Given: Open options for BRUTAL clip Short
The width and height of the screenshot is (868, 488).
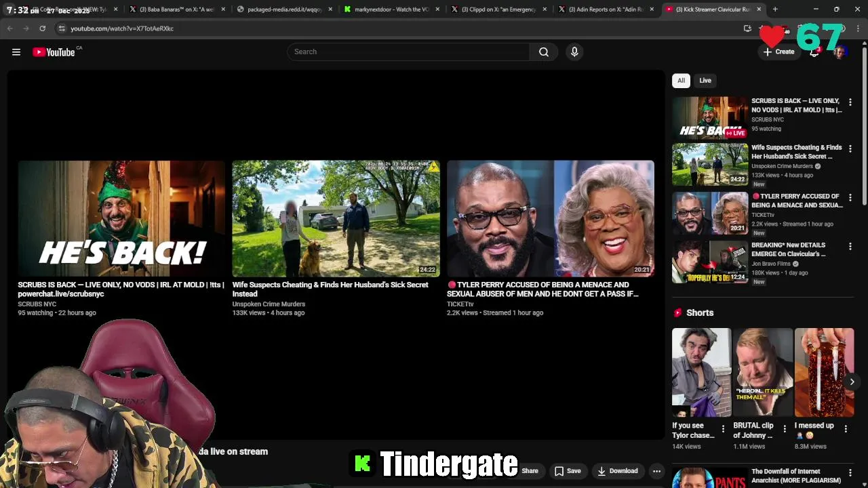Looking at the screenshot, I should (785, 429).
